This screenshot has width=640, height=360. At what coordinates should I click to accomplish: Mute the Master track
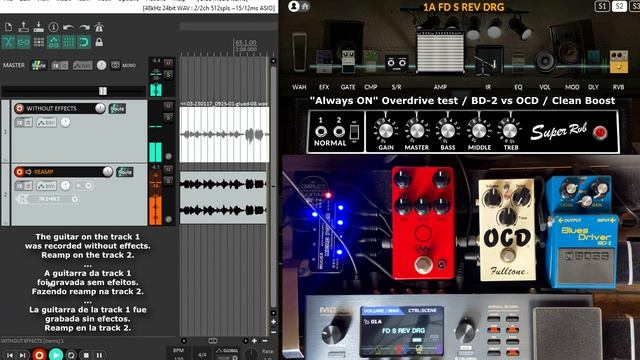click(x=168, y=63)
